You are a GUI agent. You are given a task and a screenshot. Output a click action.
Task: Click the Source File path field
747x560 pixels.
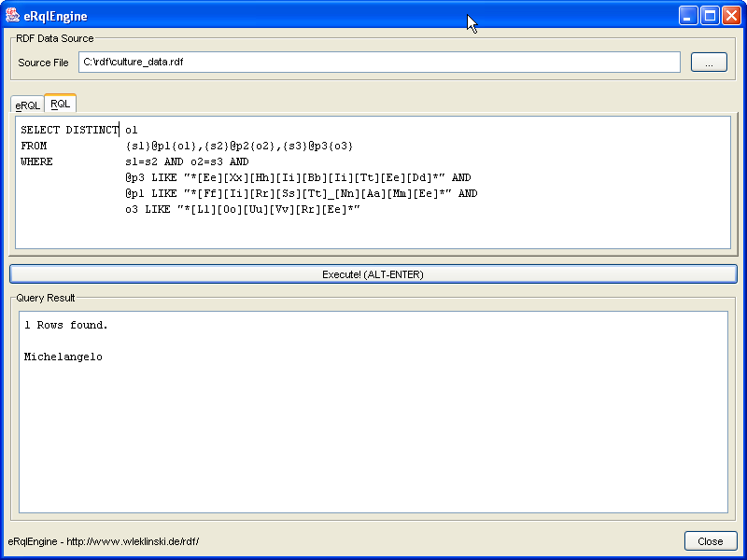point(378,63)
